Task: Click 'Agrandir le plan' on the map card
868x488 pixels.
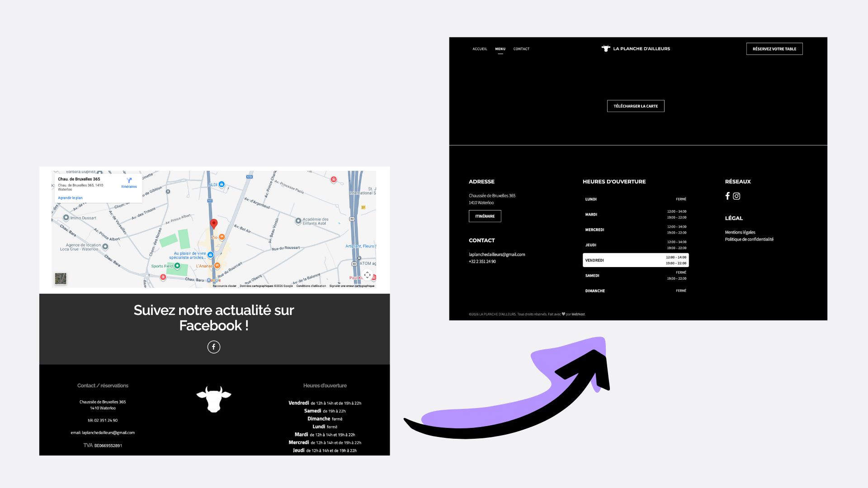Action: 71,198
